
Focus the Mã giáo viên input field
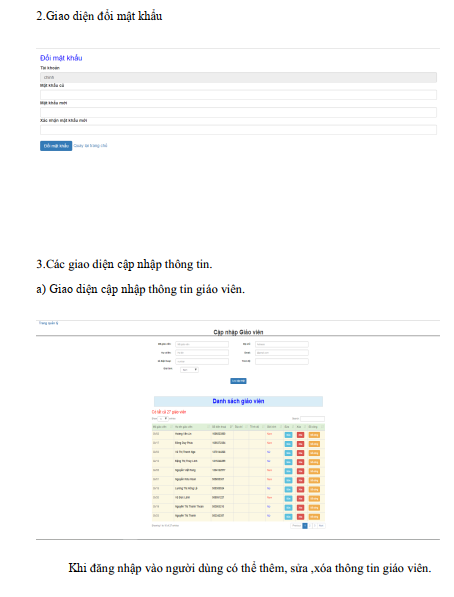(x=202, y=344)
